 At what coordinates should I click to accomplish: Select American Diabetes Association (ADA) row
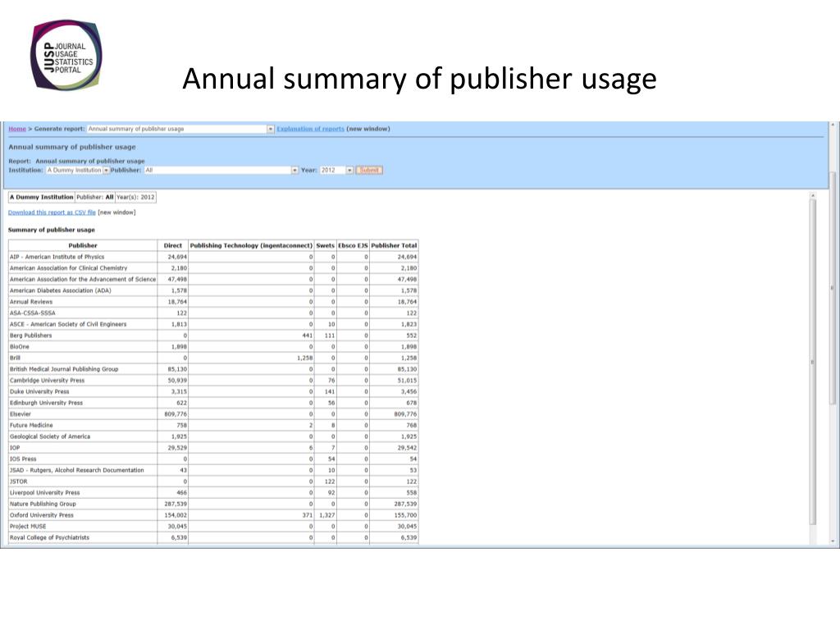point(213,291)
